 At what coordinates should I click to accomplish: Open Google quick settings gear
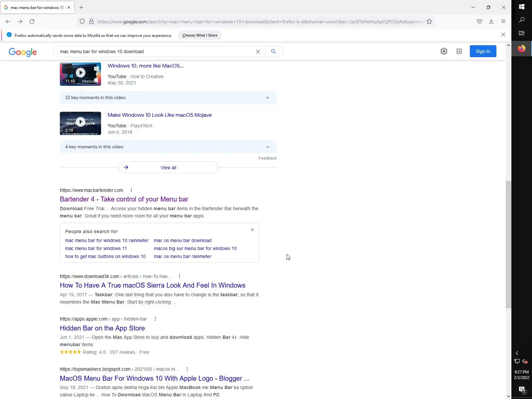pos(444,51)
